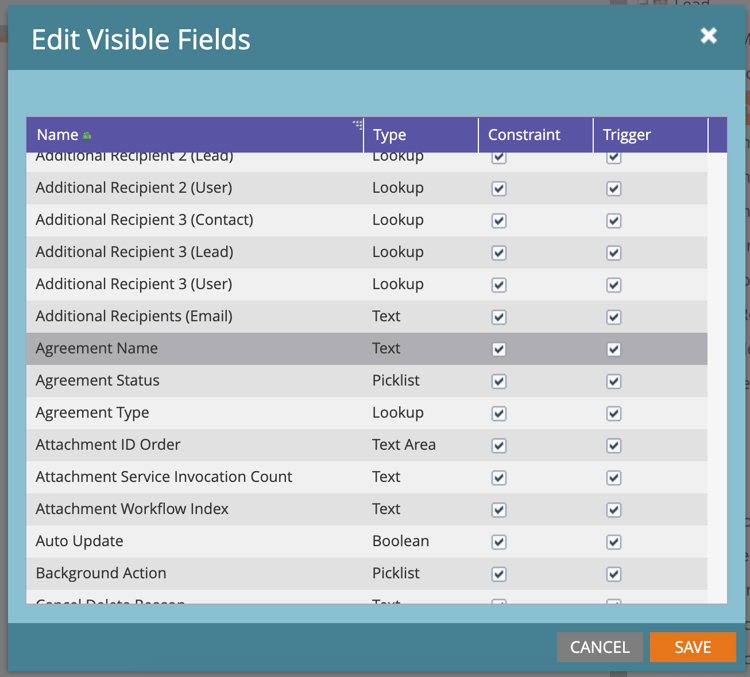750x677 pixels.
Task: Select the Additional Recipient 3 (User) row
Action: click(x=367, y=284)
